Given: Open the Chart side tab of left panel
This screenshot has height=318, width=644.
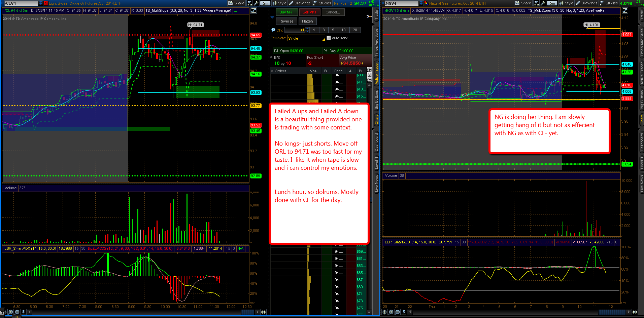Looking at the screenshot, I should point(376,120).
